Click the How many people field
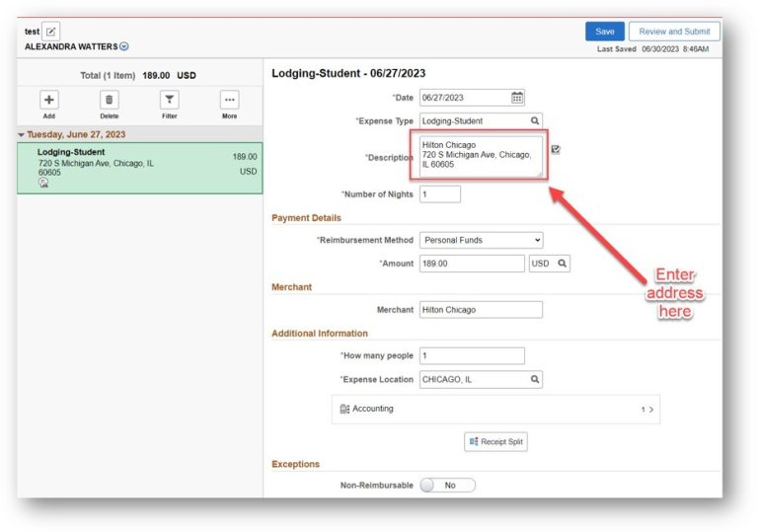The height and width of the screenshot is (532, 758). coord(472,356)
